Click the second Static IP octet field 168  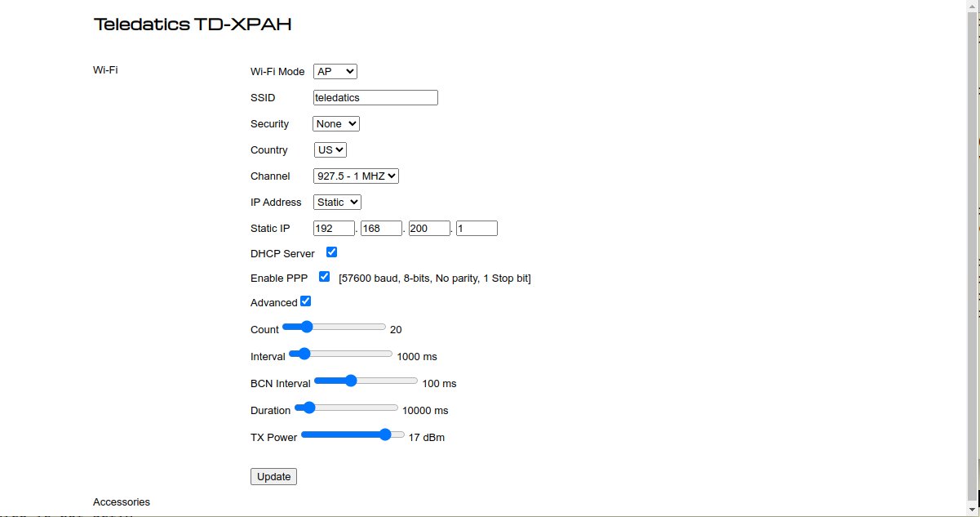point(382,229)
